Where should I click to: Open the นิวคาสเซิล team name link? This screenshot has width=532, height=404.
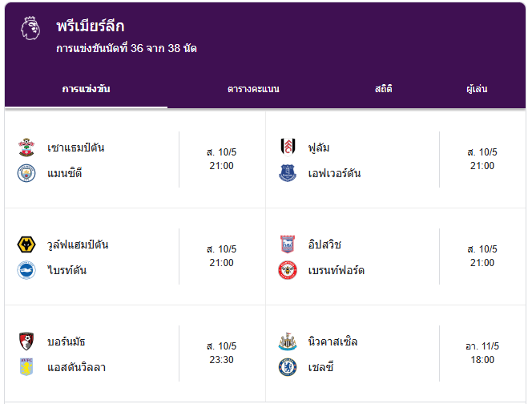[332, 341]
